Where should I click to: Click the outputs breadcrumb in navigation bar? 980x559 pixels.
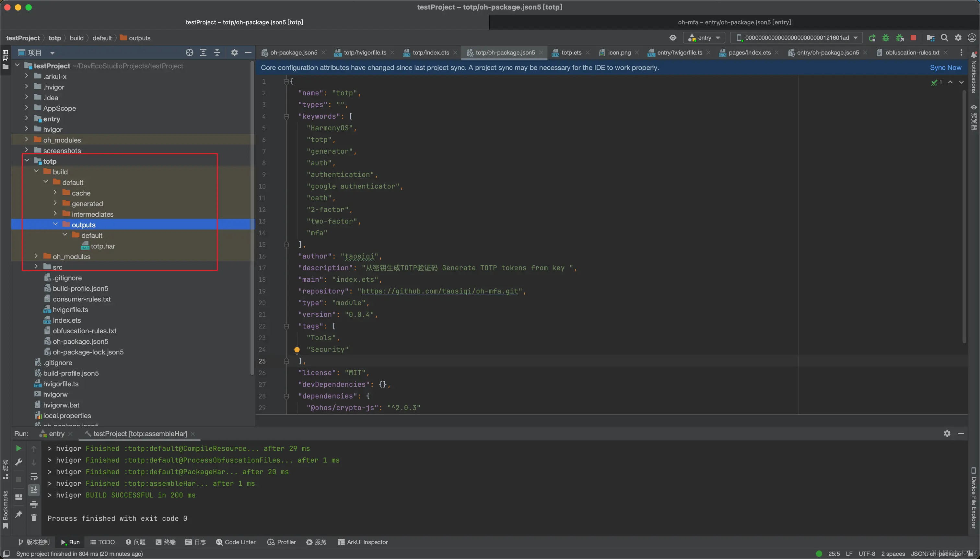point(135,38)
